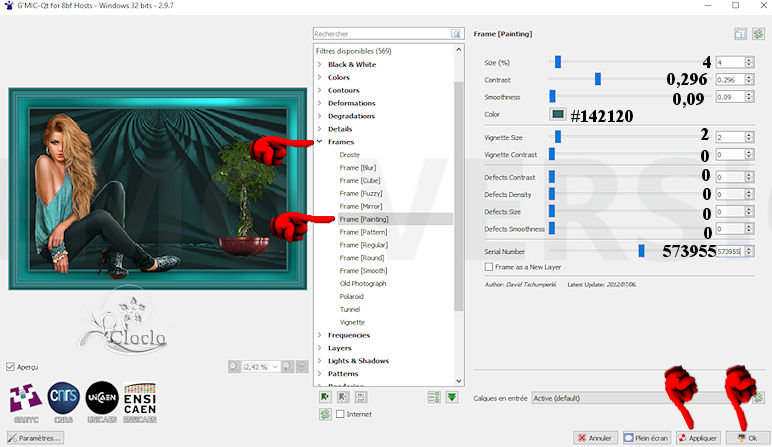Enable the Internet checkbox
The width and height of the screenshot is (772, 447).
click(341, 414)
